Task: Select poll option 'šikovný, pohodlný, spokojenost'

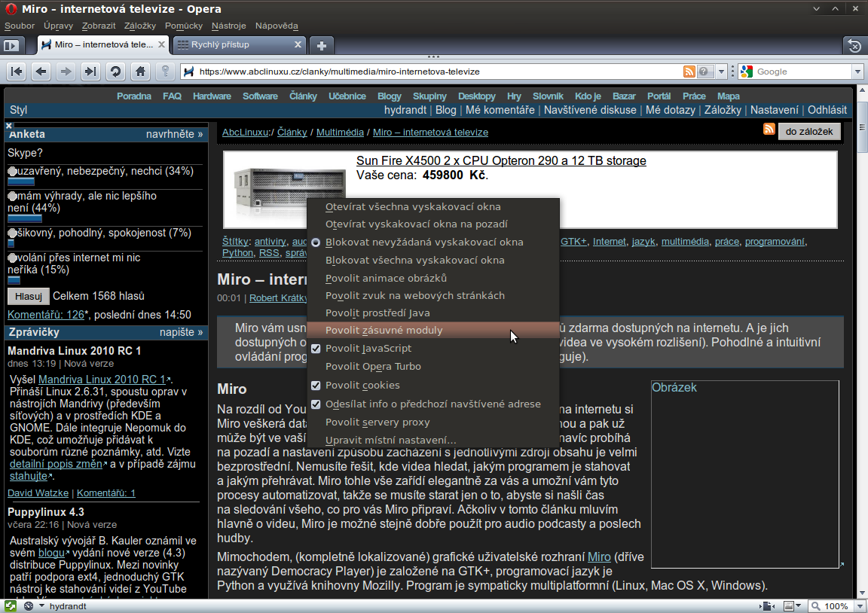Action: coord(12,233)
